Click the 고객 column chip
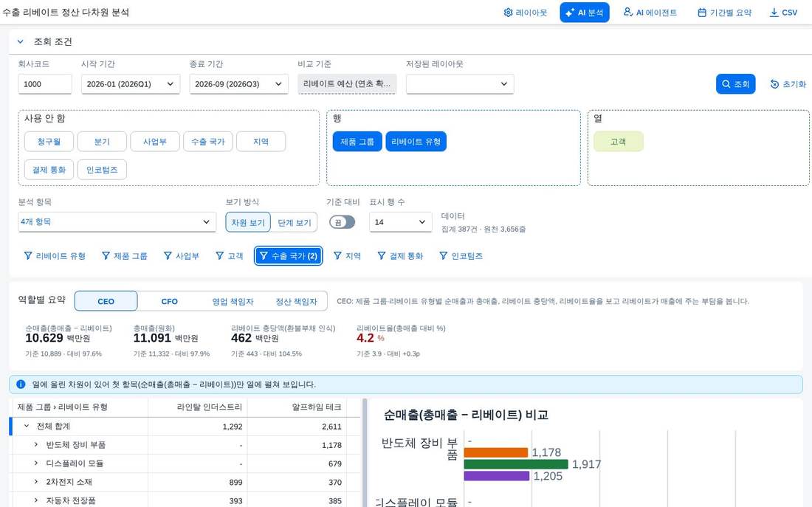The image size is (812, 507). pyautogui.click(x=619, y=142)
